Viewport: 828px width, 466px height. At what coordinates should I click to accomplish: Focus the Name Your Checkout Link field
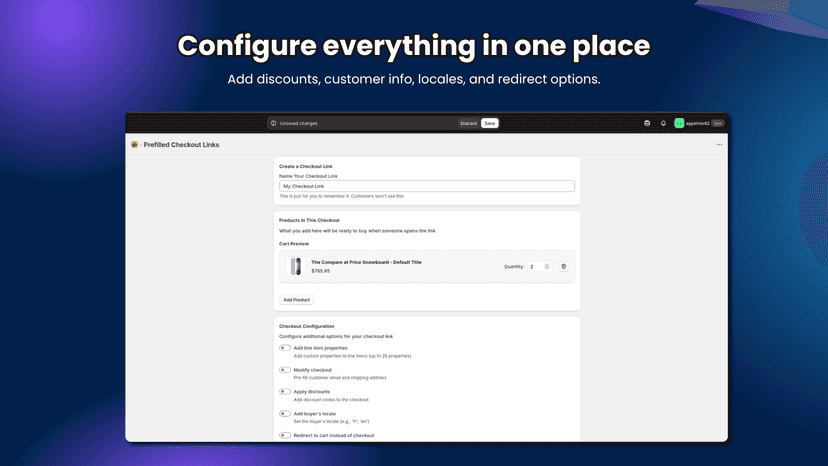[x=427, y=186]
